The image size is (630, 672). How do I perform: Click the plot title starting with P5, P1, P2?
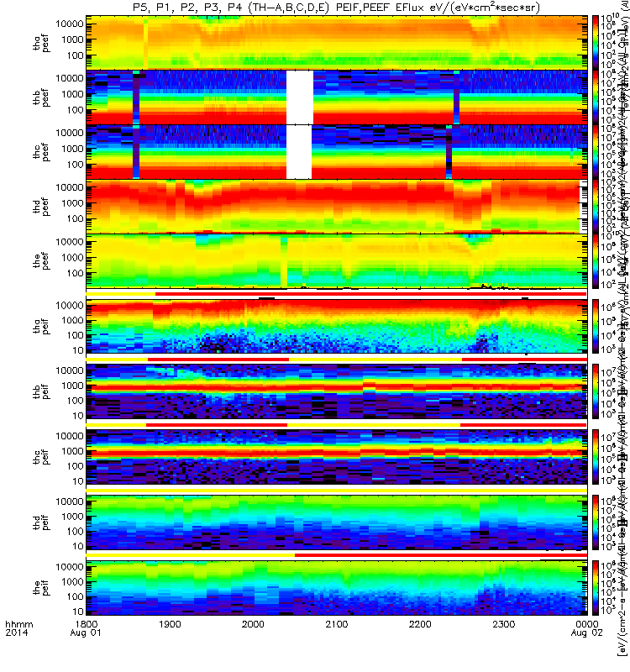pos(336,8)
